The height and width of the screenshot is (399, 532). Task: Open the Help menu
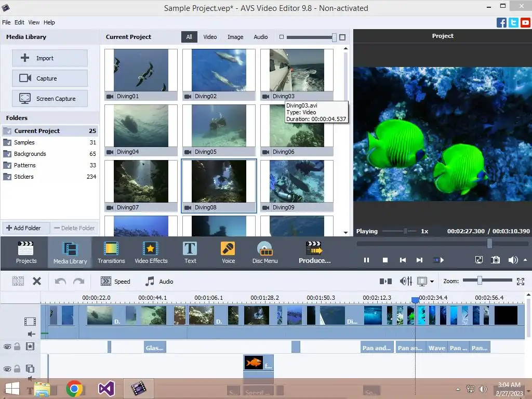pyautogui.click(x=49, y=22)
